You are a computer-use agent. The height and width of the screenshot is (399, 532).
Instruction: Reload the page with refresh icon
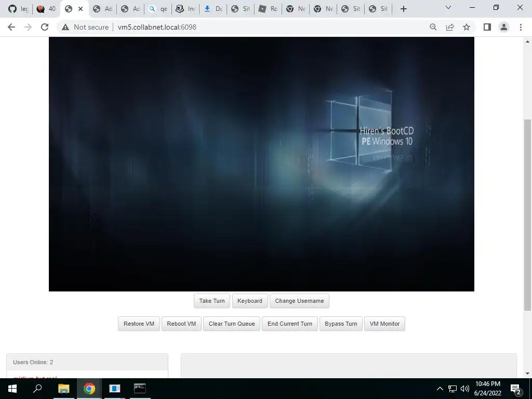tap(45, 27)
